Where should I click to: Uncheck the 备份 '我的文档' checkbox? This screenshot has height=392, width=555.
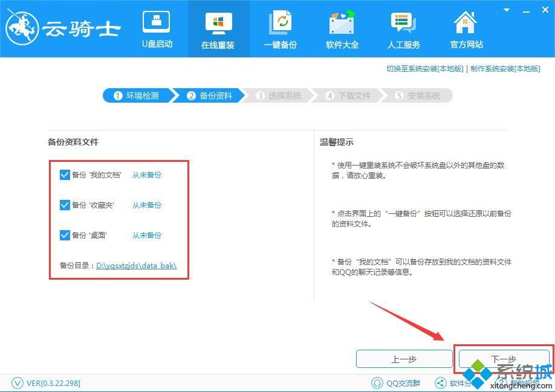65,175
